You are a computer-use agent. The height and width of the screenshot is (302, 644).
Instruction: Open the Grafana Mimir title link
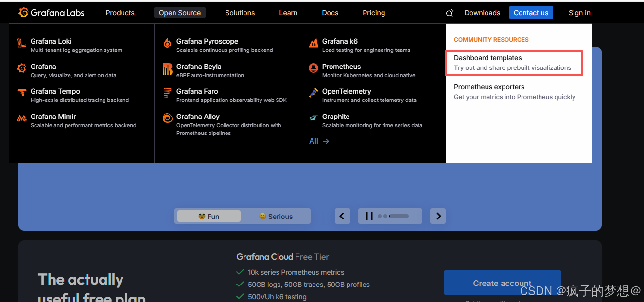(53, 117)
